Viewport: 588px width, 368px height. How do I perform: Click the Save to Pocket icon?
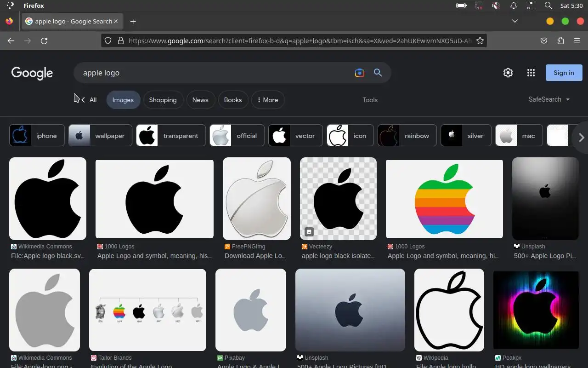tap(544, 40)
